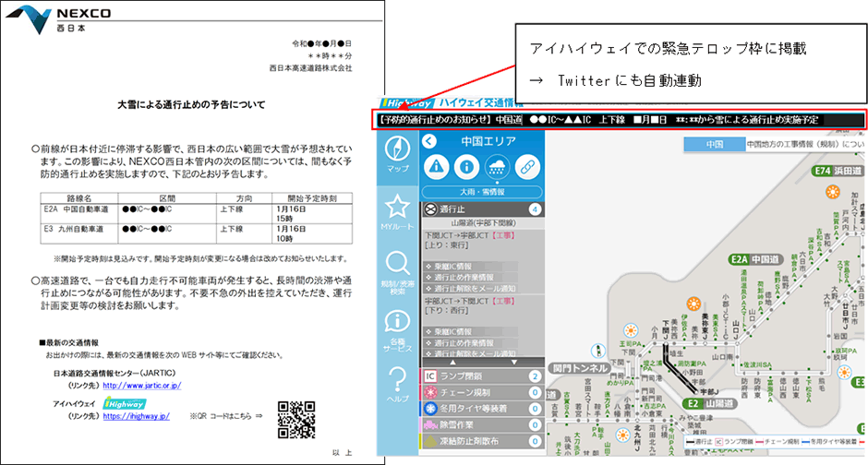The height and width of the screenshot is (465, 868).
Task: Select the round info icon in 中国エリア panel
Action: click(466, 166)
